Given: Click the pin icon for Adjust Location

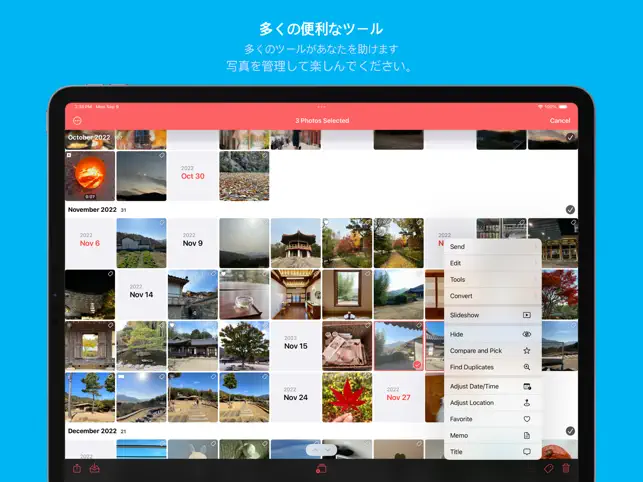Looking at the screenshot, I should 527,403.
